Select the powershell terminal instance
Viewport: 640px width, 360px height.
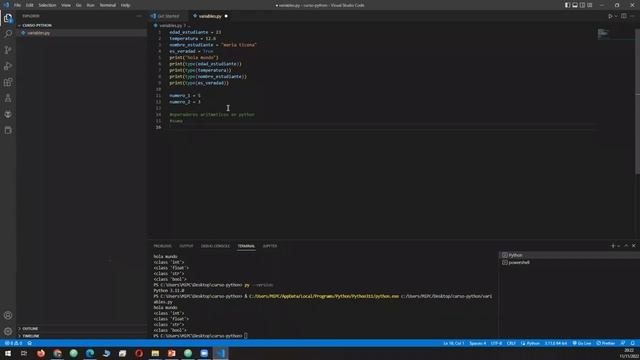[x=569, y=262]
